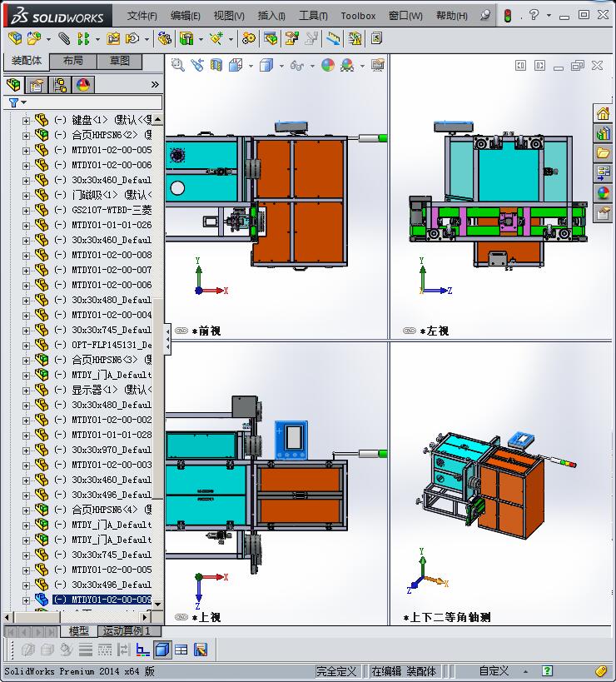Click the Previous View icon
Viewport: 616px width, 682px height.
click(197, 65)
